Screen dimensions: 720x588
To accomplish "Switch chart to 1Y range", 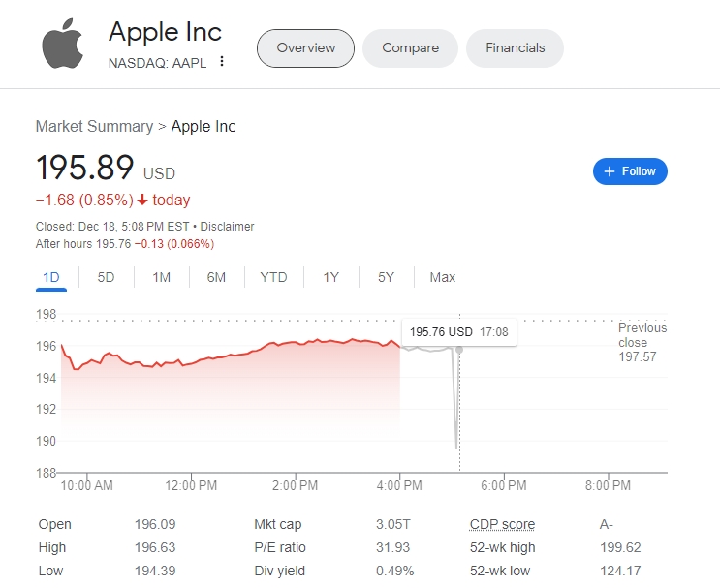I will pos(330,277).
